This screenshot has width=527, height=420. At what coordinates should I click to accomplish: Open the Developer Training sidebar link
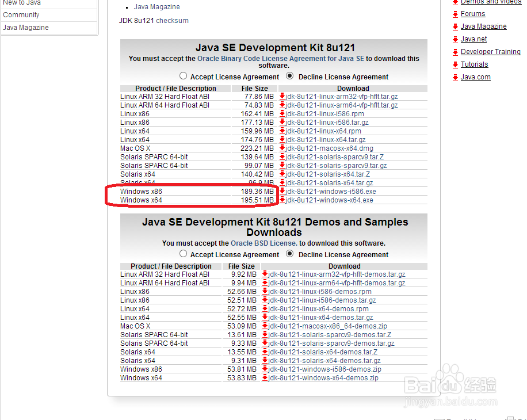(x=490, y=52)
